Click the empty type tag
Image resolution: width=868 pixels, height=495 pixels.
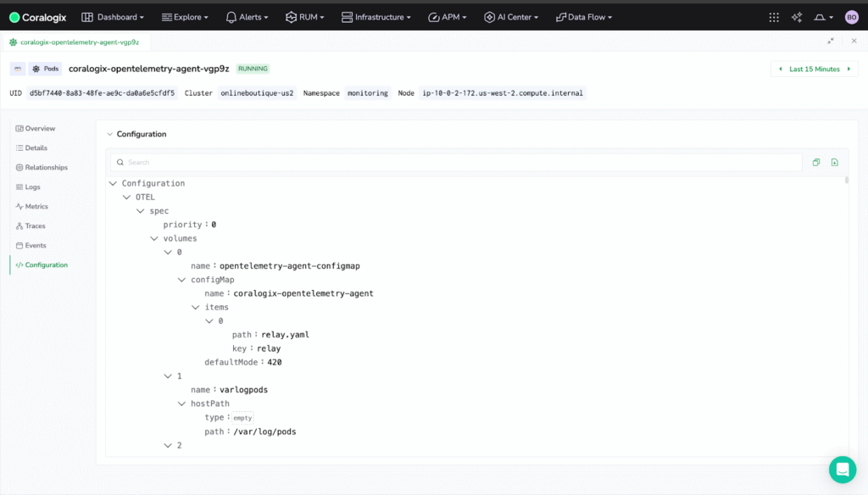coord(242,418)
